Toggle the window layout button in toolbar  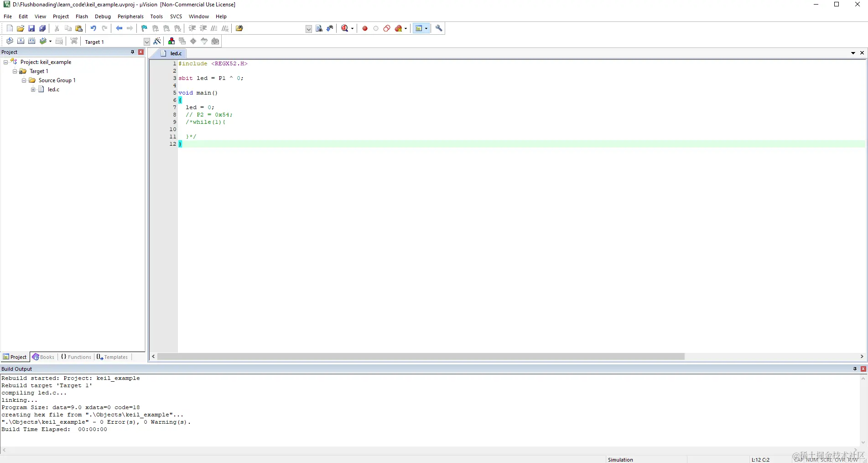(419, 28)
